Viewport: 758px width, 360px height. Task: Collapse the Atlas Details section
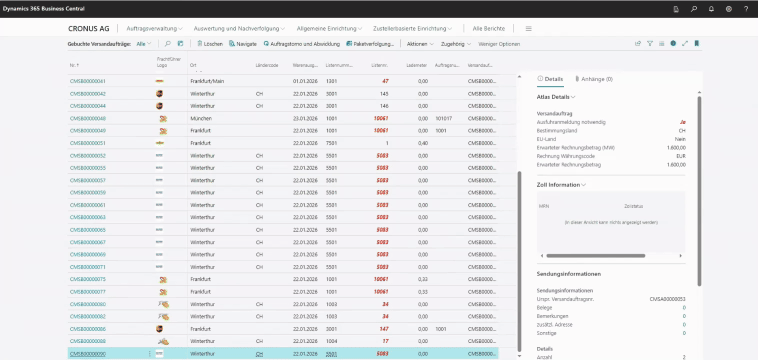pyautogui.click(x=556, y=97)
